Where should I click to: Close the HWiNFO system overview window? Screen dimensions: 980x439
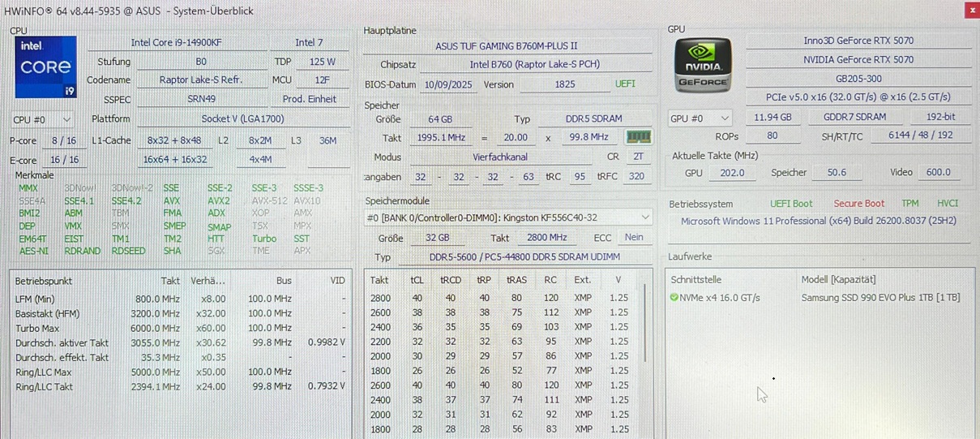point(972,10)
